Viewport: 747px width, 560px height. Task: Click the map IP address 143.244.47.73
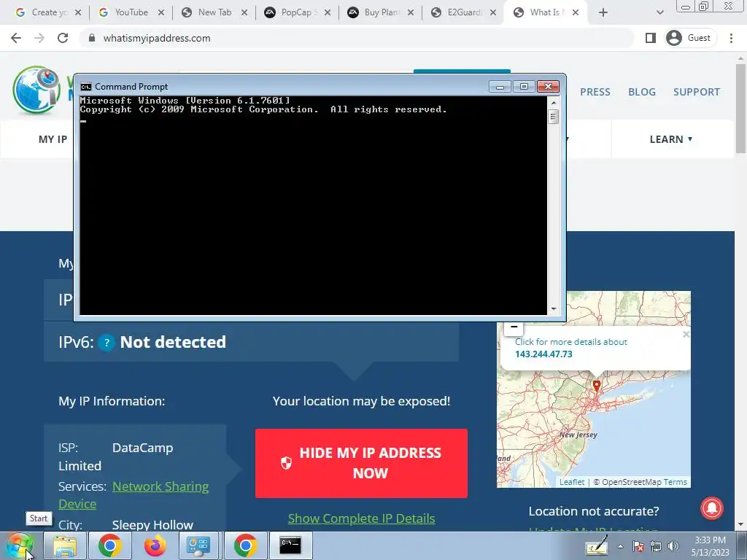(543, 354)
